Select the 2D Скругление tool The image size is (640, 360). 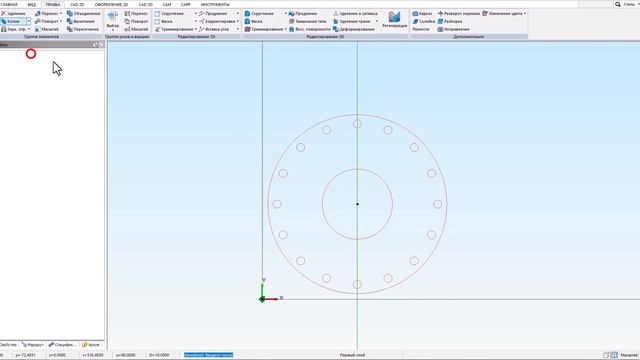coord(169,13)
